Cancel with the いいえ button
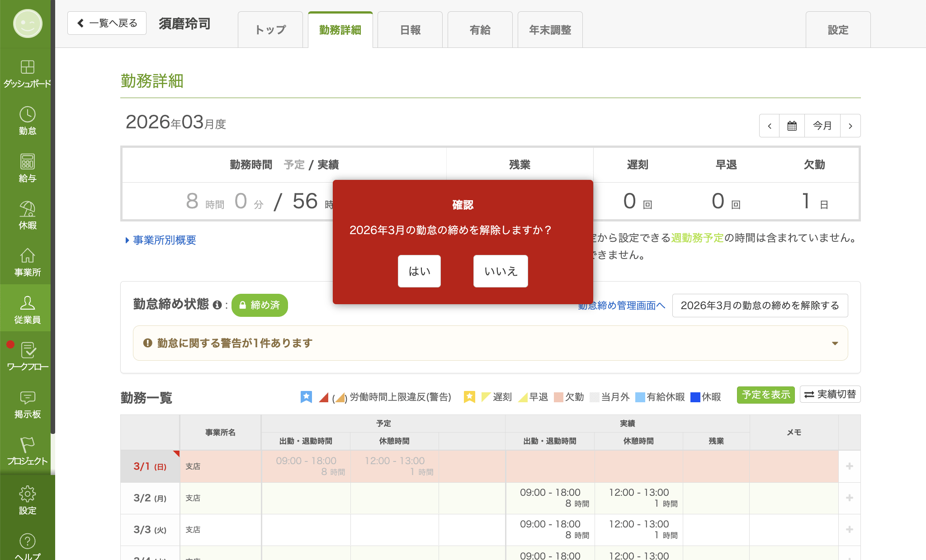The width and height of the screenshot is (926, 560). [x=501, y=271]
